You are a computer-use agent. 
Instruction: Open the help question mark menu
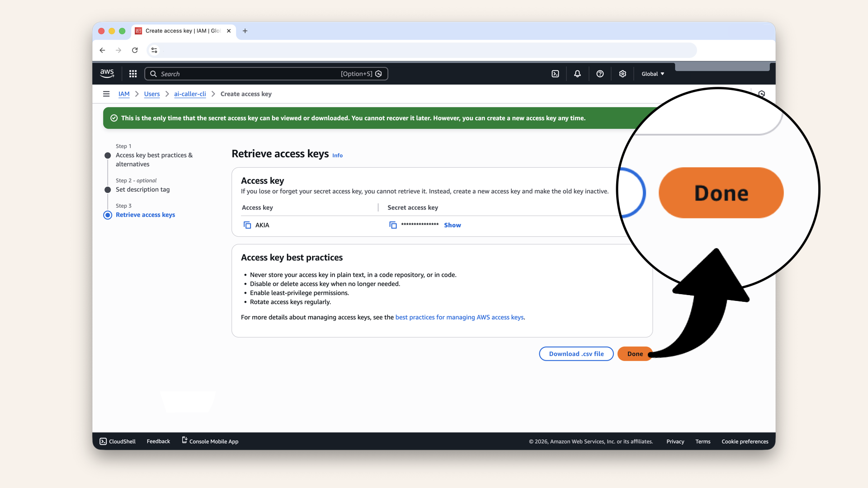[600, 74]
